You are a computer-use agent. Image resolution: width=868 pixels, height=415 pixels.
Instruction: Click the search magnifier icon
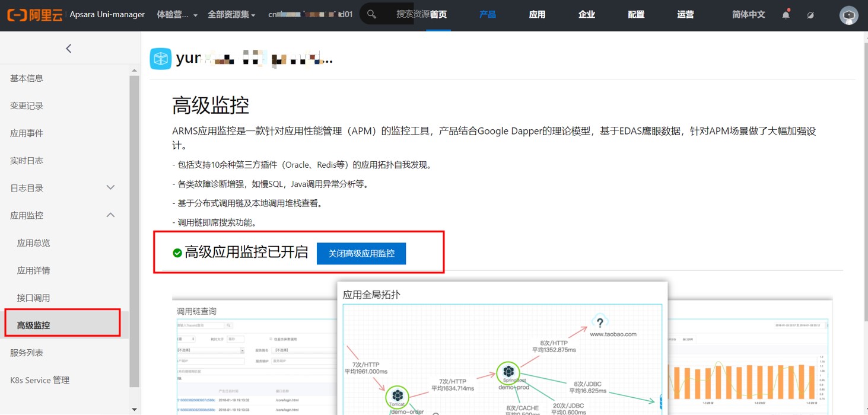pyautogui.click(x=371, y=14)
